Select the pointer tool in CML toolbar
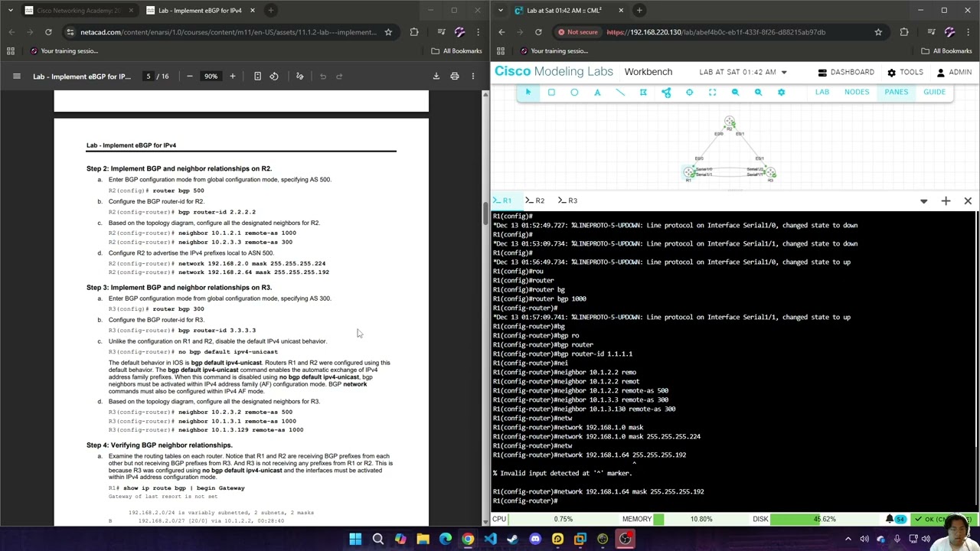This screenshot has height=551, width=980. pos(528,93)
